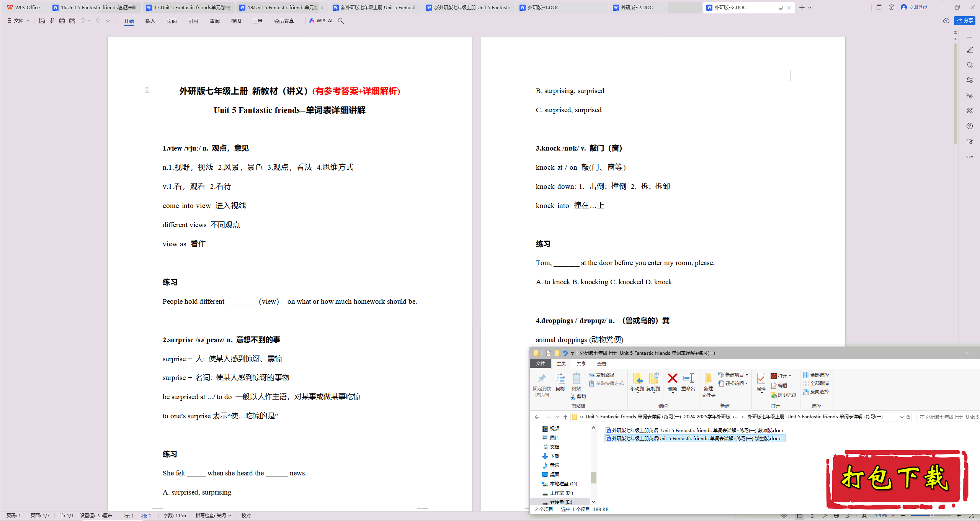The image size is (980, 521).
Task: Switch to the 审阅 ribbon tab
Action: pos(214,21)
